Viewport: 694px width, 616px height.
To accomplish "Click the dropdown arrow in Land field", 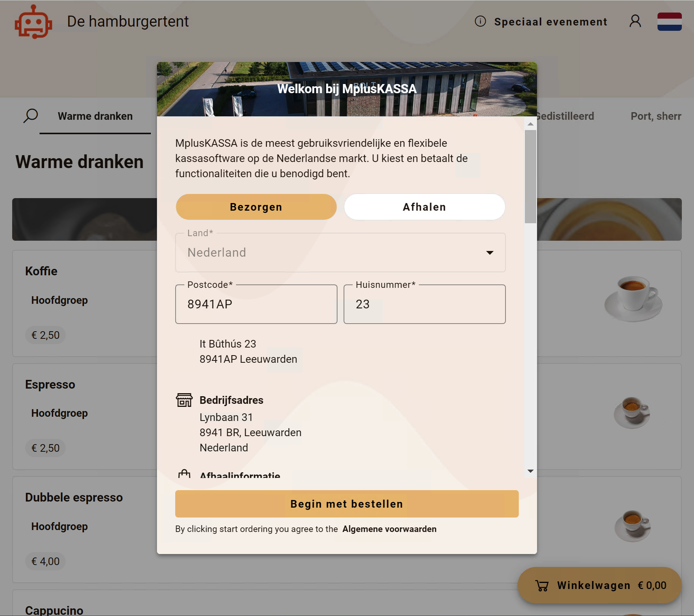I will coord(490,253).
